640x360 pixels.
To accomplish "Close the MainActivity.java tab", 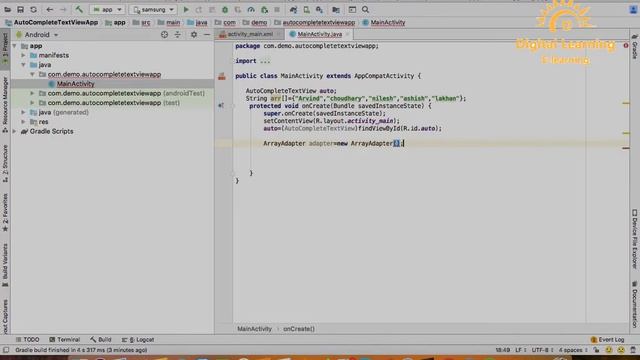I will pos(348,34).
